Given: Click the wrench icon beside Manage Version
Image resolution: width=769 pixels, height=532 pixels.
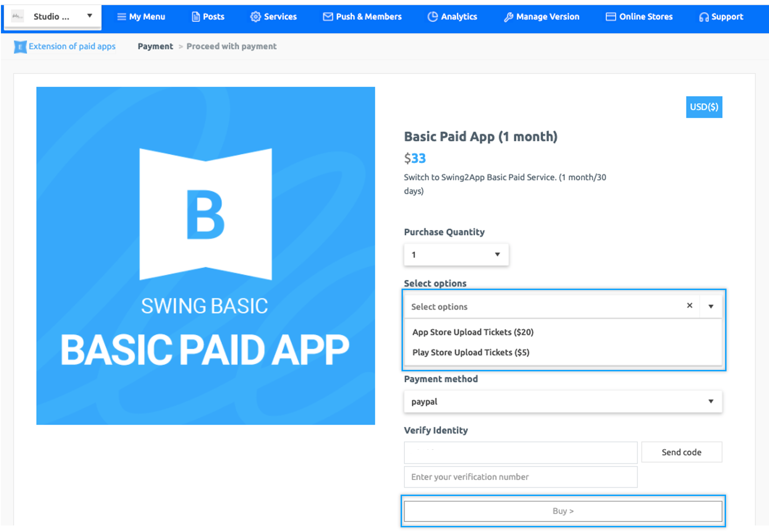Looking at the screenshot, I should click(508, 17).
